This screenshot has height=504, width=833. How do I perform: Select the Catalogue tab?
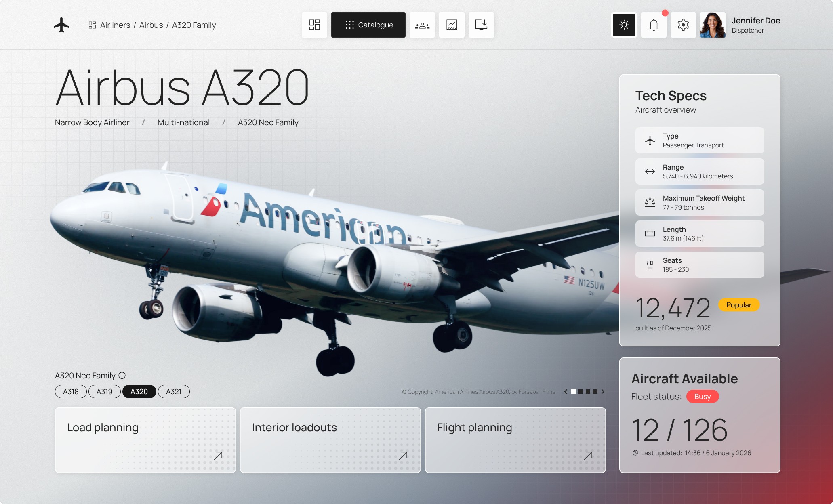coord(368,25)
